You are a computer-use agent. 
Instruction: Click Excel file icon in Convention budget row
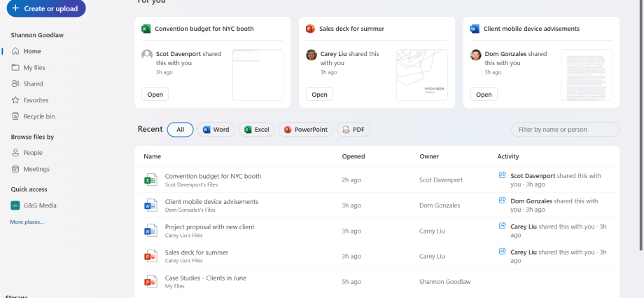point(150,180)
